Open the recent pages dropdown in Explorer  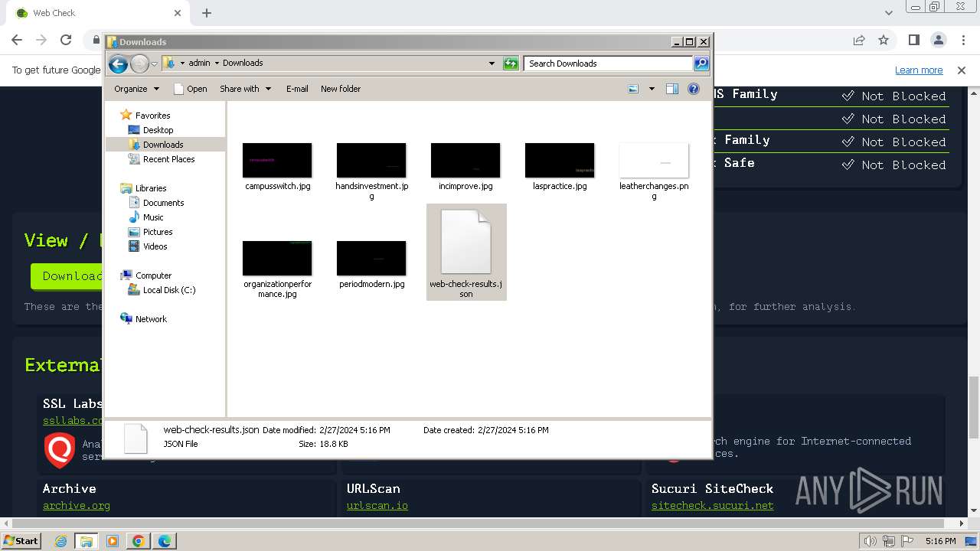click(154, 64)
